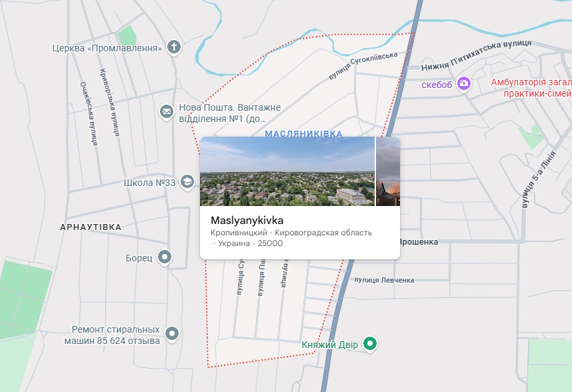Click the Борец location pin
The width and height of the screenshot is (572, 392).
click(x=165, y=257)
